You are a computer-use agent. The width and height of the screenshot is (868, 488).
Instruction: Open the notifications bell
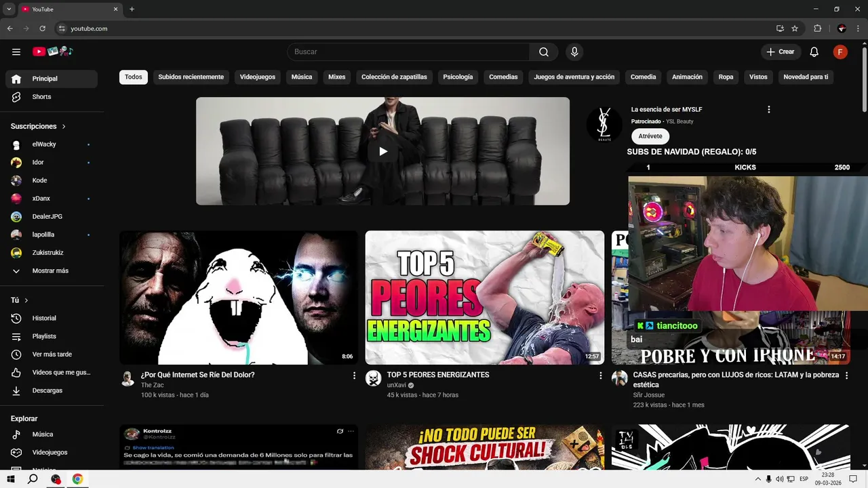click(x=814, y=52)
